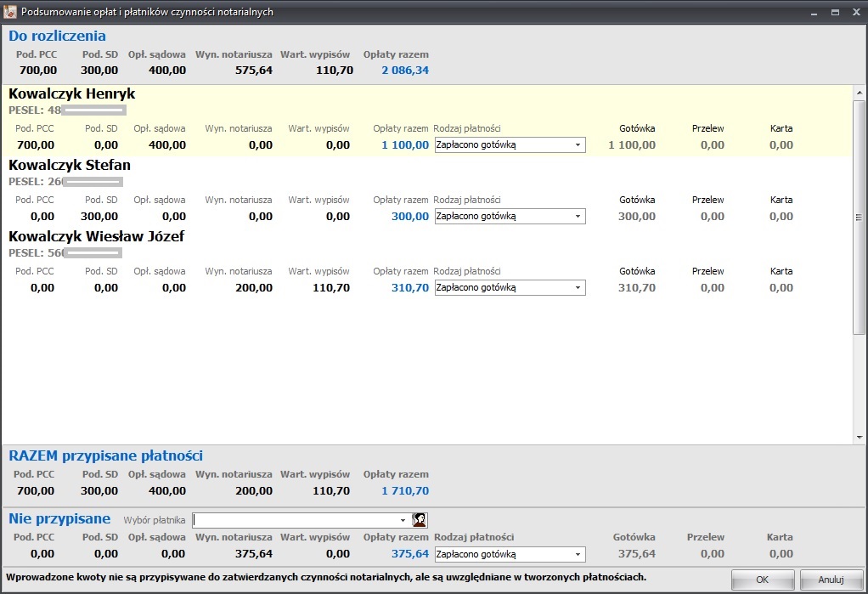The image size is (868, 594).
Task: Maximize the summary window
Action: pyautogui.click(x=835, y=12)
